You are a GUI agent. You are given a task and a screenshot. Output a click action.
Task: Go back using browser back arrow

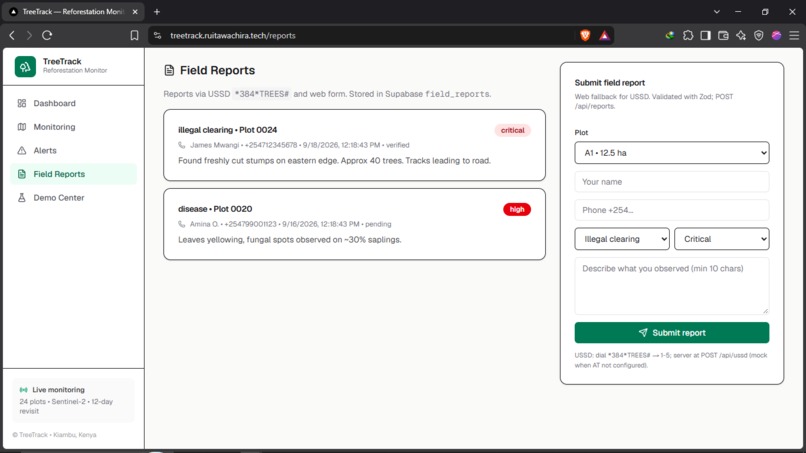(x=12, y=35)
